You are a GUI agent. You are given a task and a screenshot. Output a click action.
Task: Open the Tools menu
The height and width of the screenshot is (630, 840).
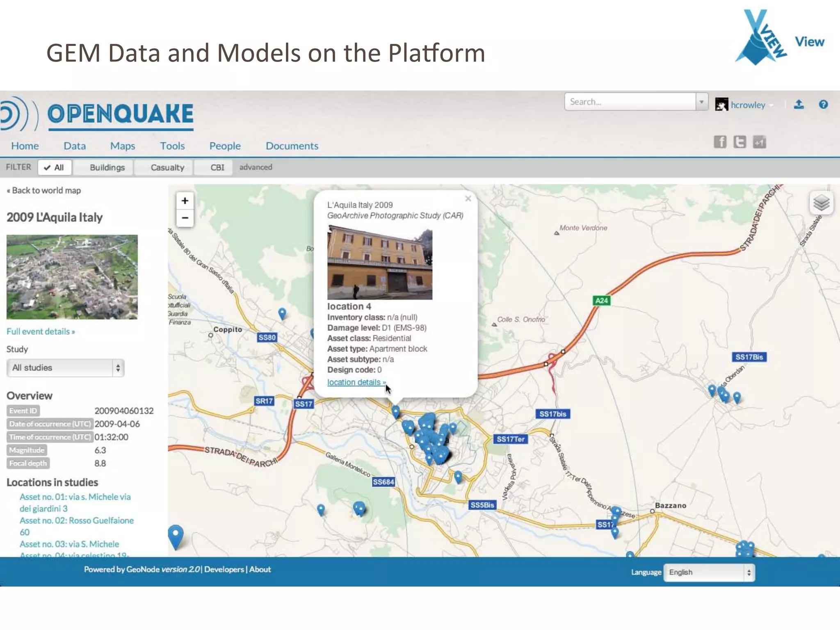click(172, 146)
